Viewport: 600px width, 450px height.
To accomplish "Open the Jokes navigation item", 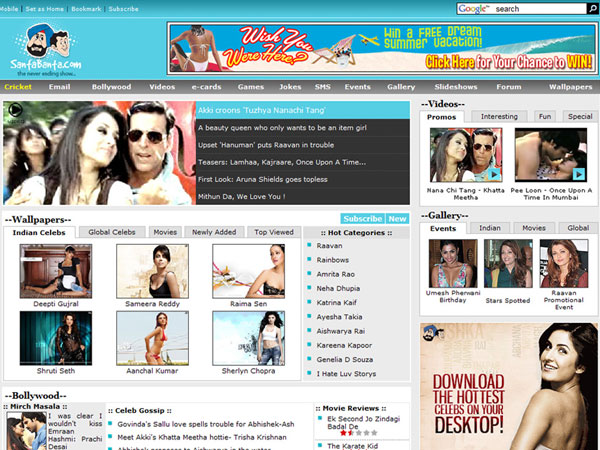I will pos(290,87).
